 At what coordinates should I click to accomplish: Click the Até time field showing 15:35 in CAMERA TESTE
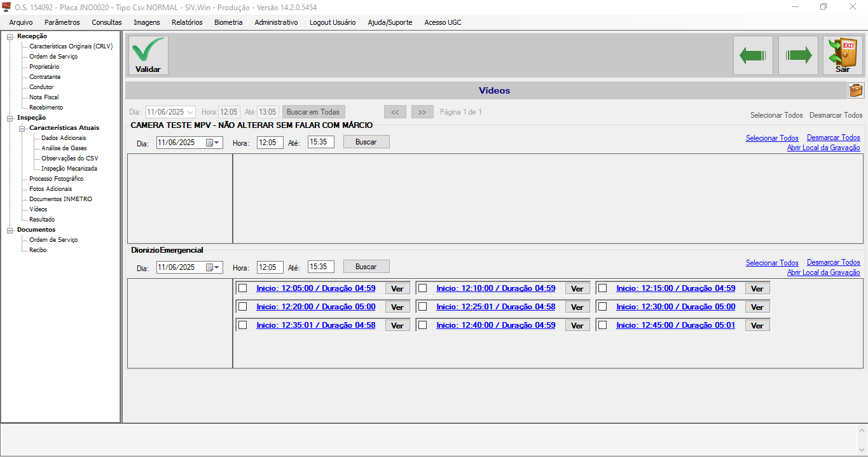(x=321, y=143)
